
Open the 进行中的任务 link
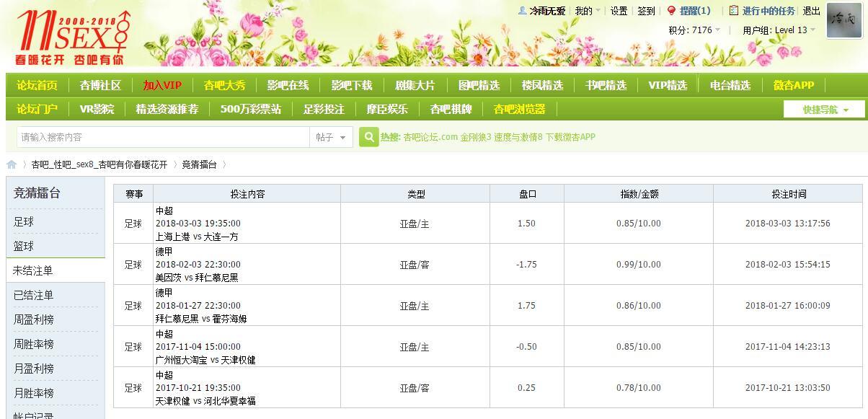769,11
